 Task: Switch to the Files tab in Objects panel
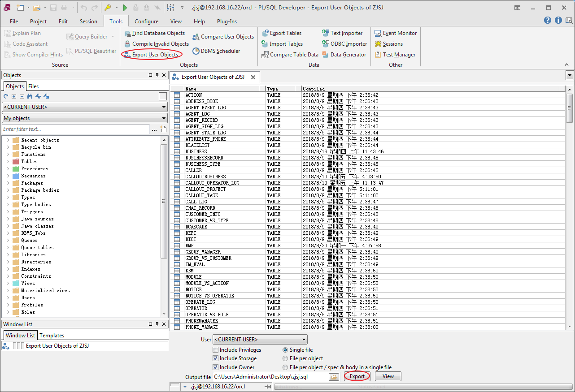pyautogui.click(x=33, y=86)
